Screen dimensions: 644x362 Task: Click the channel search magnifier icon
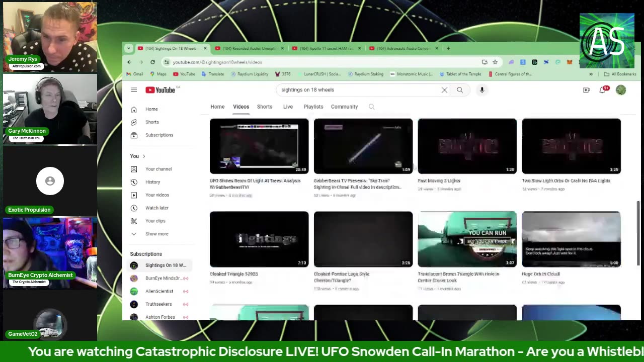(371, 107)
